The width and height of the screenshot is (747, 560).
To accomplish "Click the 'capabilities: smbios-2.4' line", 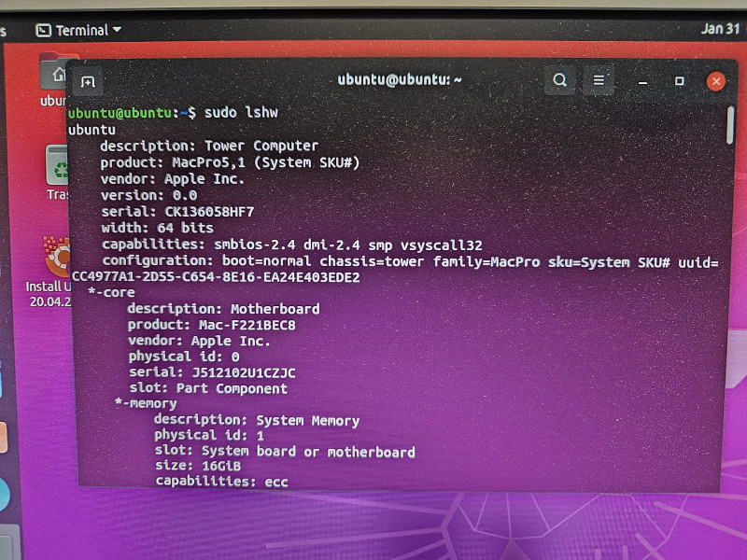I will pos(291,245).
